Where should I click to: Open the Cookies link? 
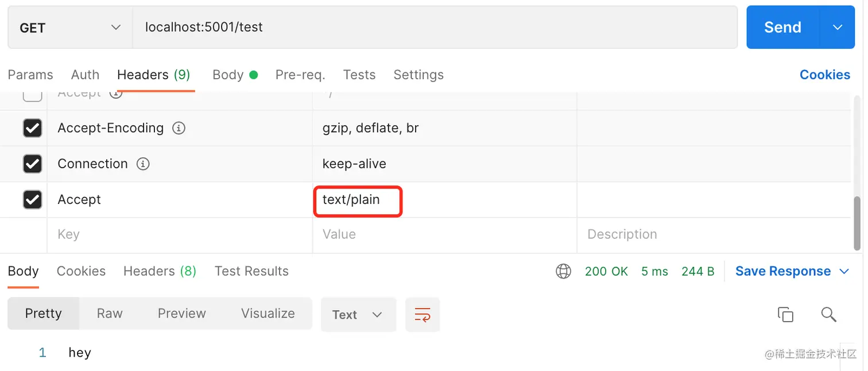click(x=824, y=75)
